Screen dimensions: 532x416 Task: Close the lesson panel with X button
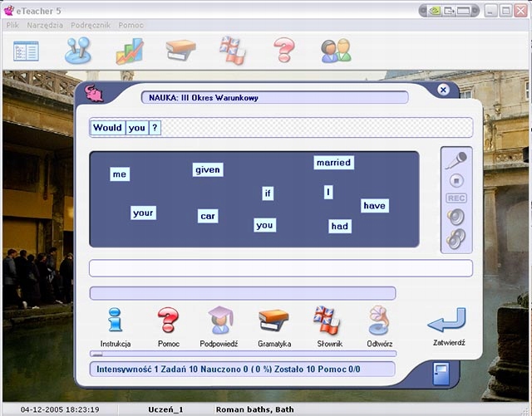443,90
